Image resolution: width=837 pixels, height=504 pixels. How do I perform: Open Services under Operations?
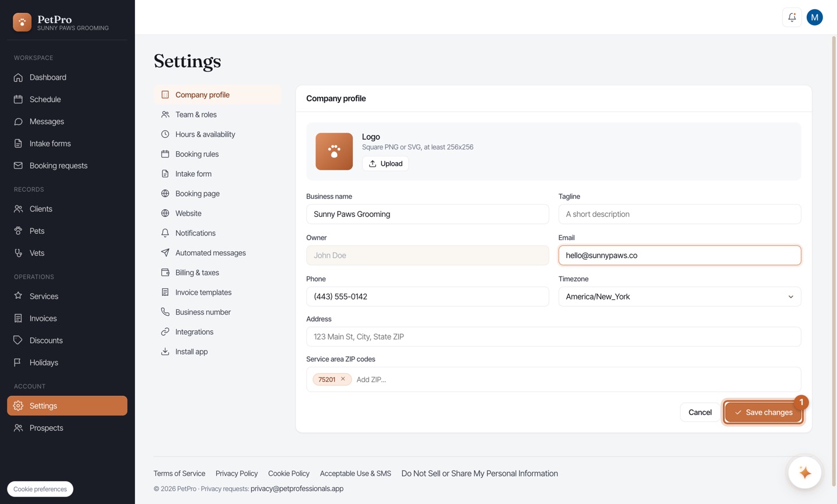(67, 296)
